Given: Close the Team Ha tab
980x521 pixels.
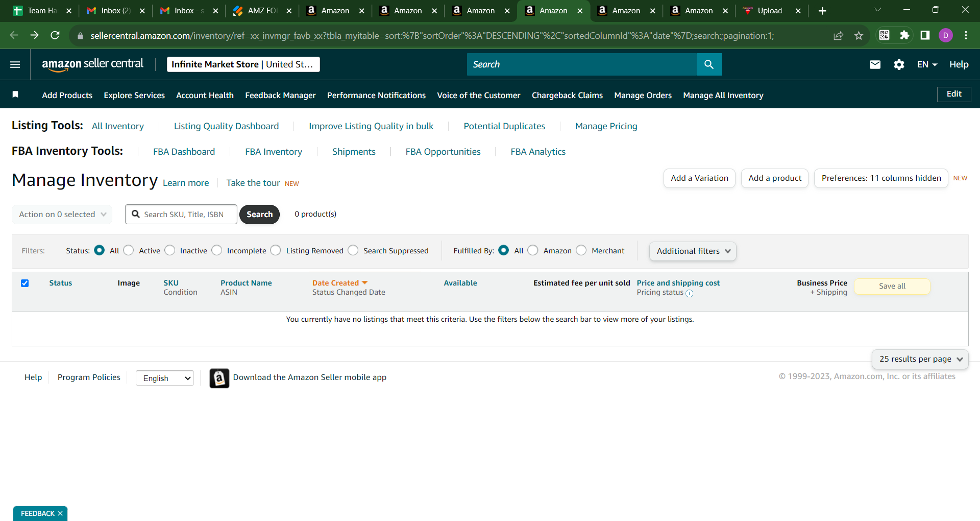Looking at the screenshot, I should pos(69,11).
